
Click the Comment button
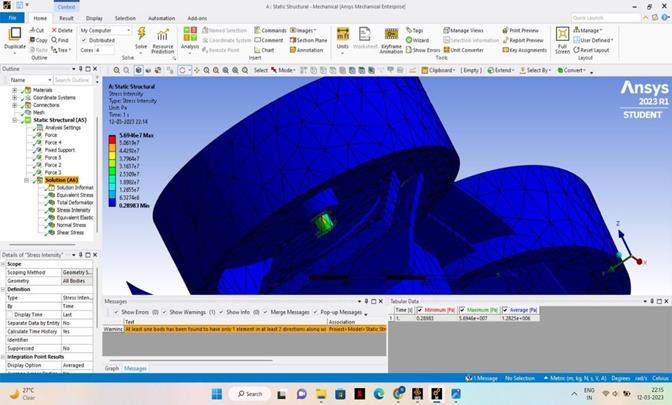pos(269,40)
